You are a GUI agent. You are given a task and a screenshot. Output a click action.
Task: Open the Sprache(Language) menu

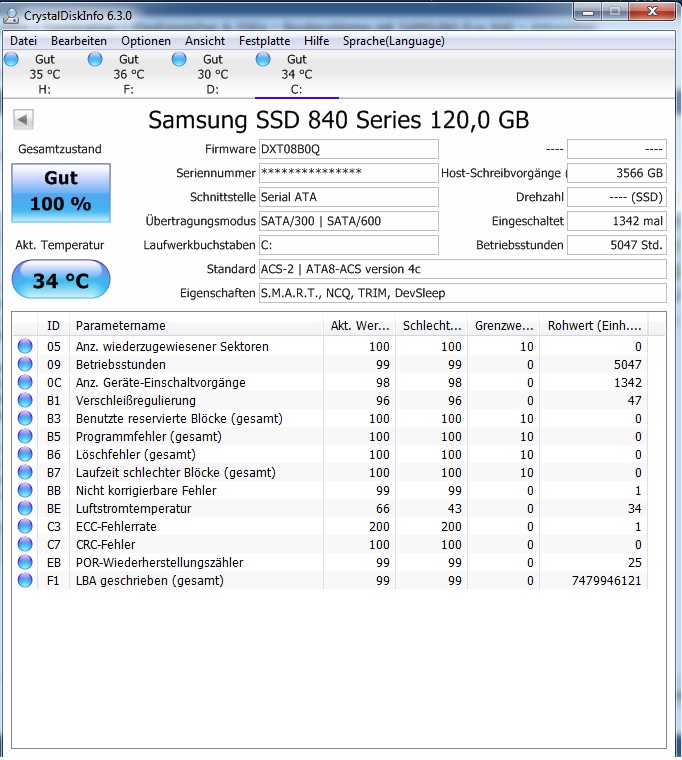(x=394, y=41)
